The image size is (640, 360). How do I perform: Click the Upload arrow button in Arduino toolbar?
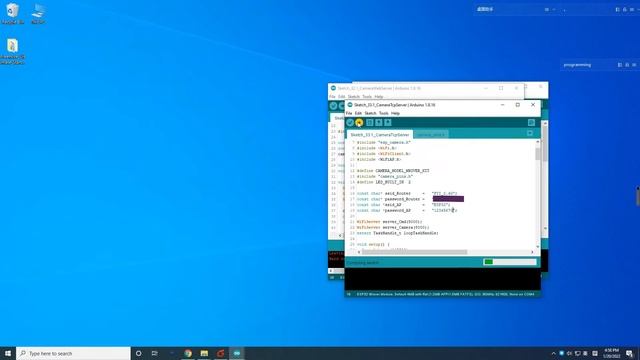tap(359, 122)
